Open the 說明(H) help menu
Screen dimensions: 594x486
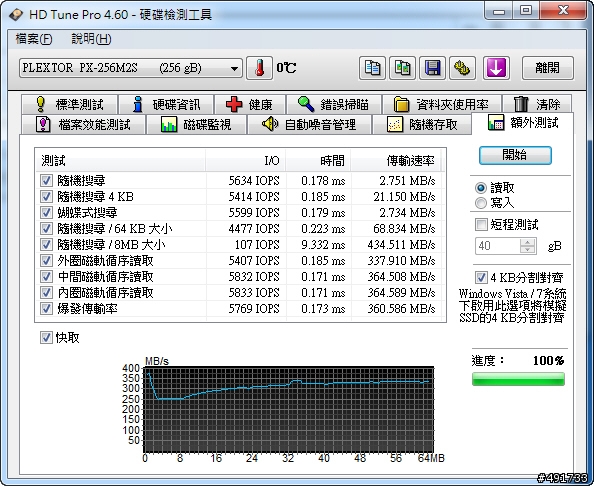click(91, 39)
